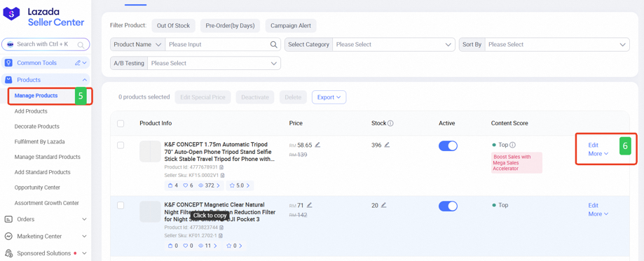The image size is (644, 261).
Task: Expand the Sponsored Solutions section
Action: [85, 253]
